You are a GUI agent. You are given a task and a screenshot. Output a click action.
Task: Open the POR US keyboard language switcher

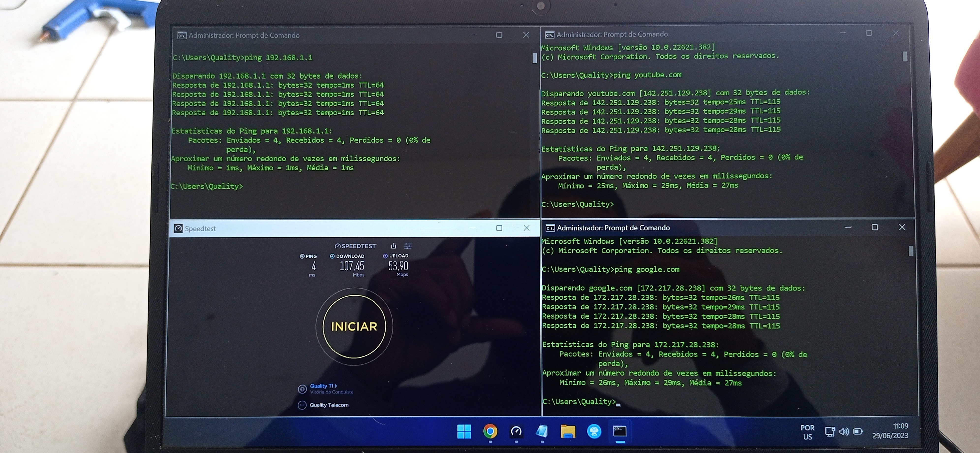pos(807,432)
